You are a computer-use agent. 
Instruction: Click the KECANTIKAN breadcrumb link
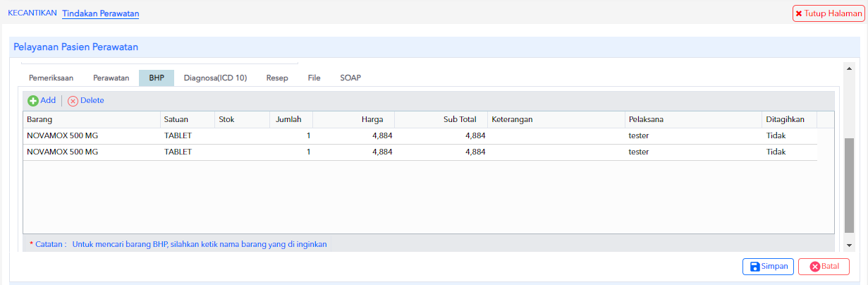(x=32, y=13)
